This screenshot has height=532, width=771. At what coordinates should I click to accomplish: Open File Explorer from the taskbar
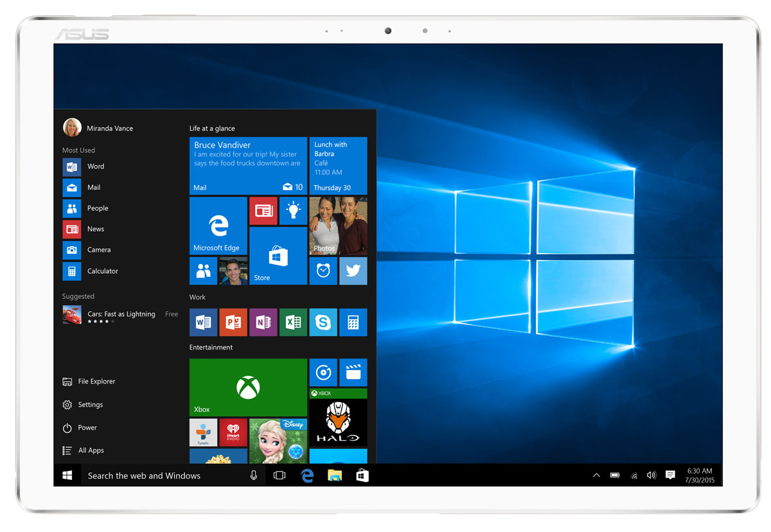coord(335,475)
